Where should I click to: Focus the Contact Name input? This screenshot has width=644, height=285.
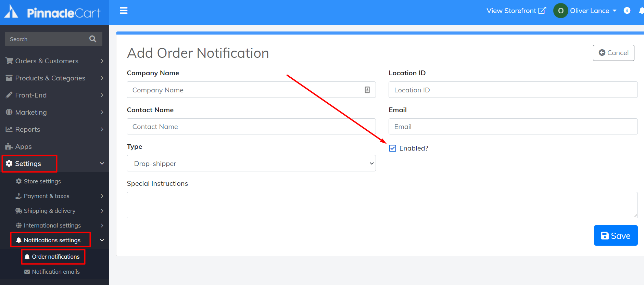251,126
